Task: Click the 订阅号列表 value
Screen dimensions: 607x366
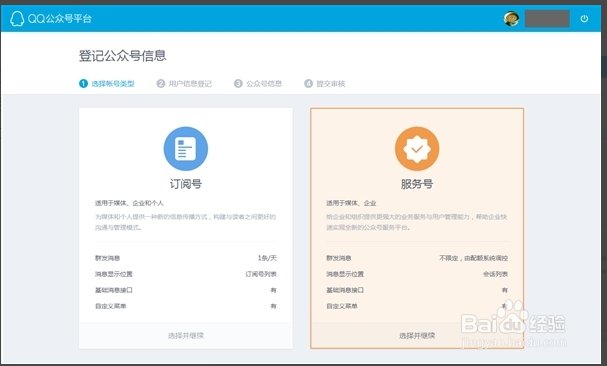Action: tap(261, 274)
